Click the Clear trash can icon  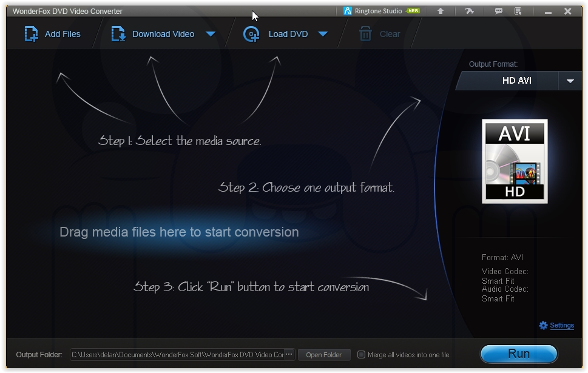click(x=365, y=34)
